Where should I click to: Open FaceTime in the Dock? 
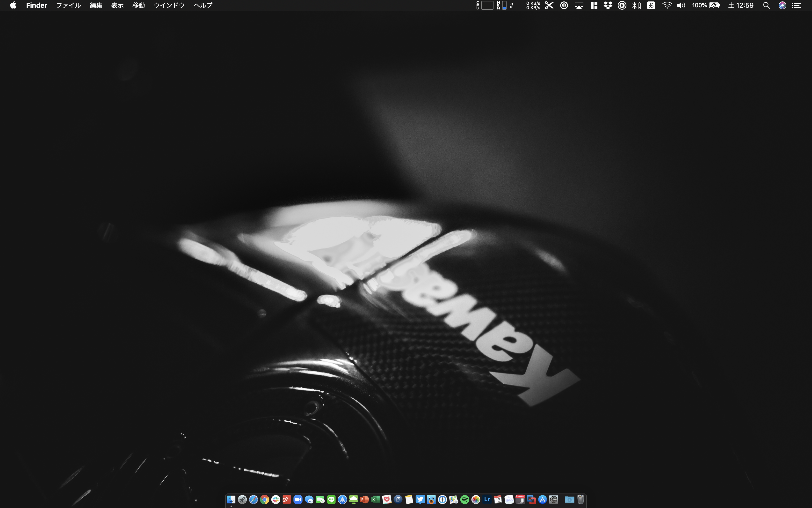pos(320,500)
